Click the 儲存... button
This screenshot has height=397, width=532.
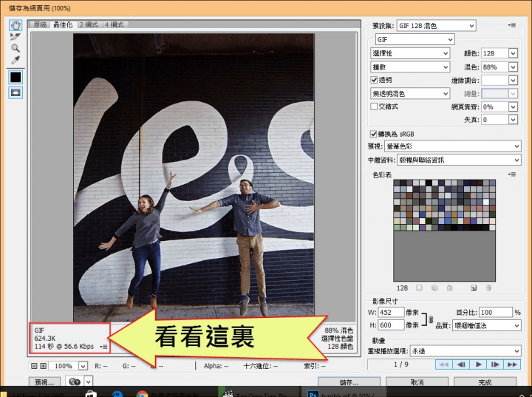349,382
